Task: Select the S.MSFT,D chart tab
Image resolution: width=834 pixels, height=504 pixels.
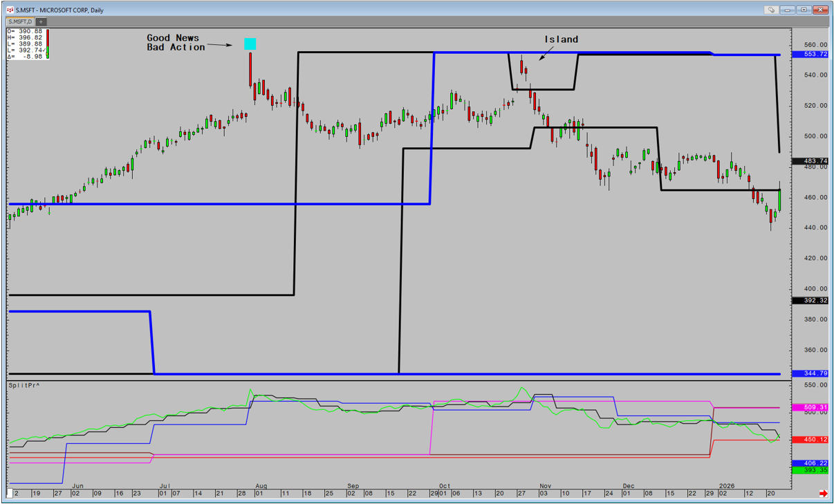Action: (x=20, y=21)
